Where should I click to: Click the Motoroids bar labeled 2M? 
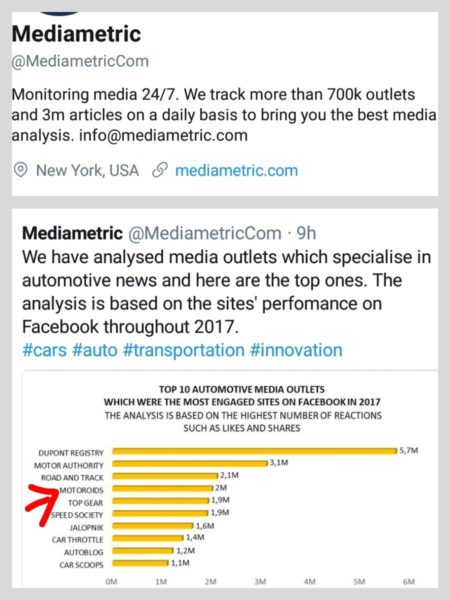[163, 488]
